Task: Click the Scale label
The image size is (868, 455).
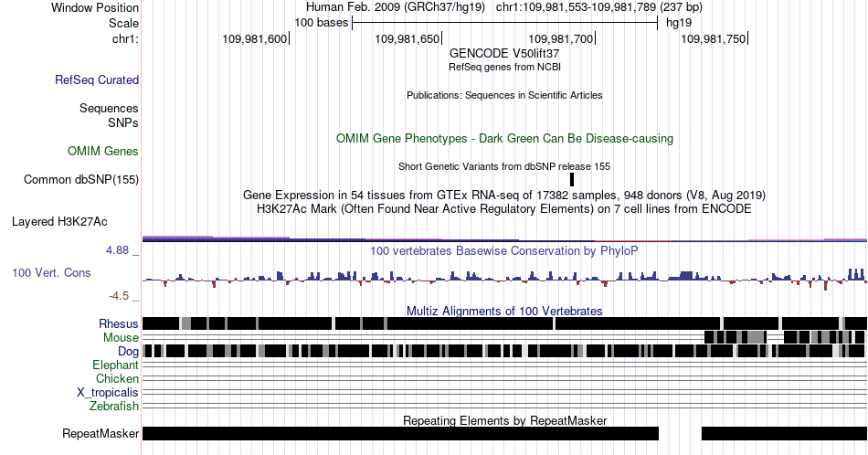Action: click(123, 23)
